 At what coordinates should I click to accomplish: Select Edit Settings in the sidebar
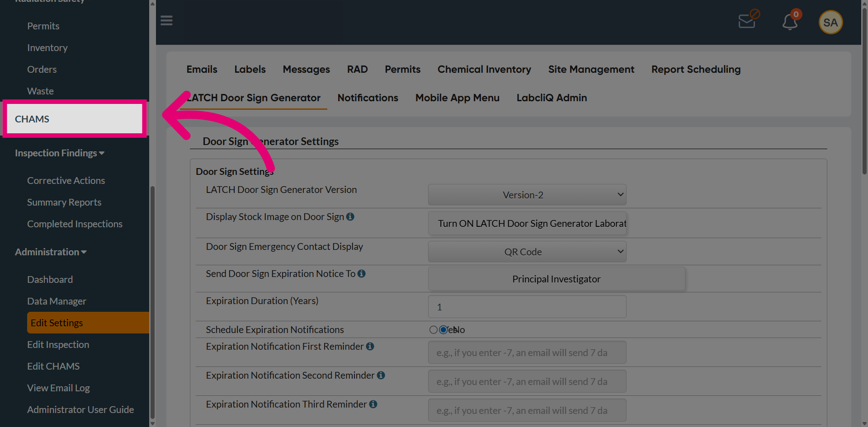pos(88,323)
